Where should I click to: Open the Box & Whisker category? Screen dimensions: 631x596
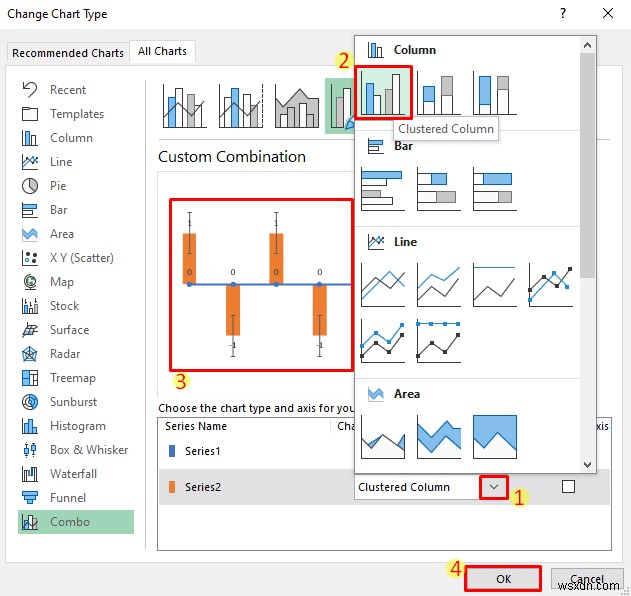[76, 450]
